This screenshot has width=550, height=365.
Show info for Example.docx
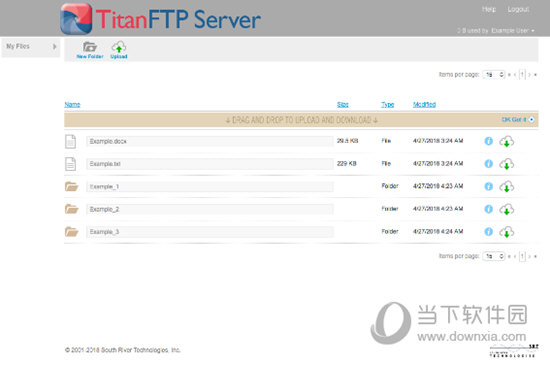click(488, 141)
